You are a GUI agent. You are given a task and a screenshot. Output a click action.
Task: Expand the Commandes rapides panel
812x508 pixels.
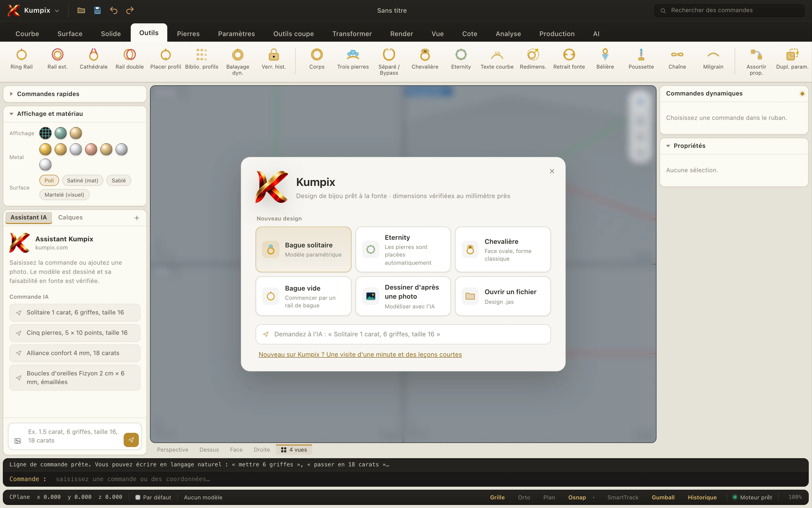pyautogui.click(x=75, y=94)
